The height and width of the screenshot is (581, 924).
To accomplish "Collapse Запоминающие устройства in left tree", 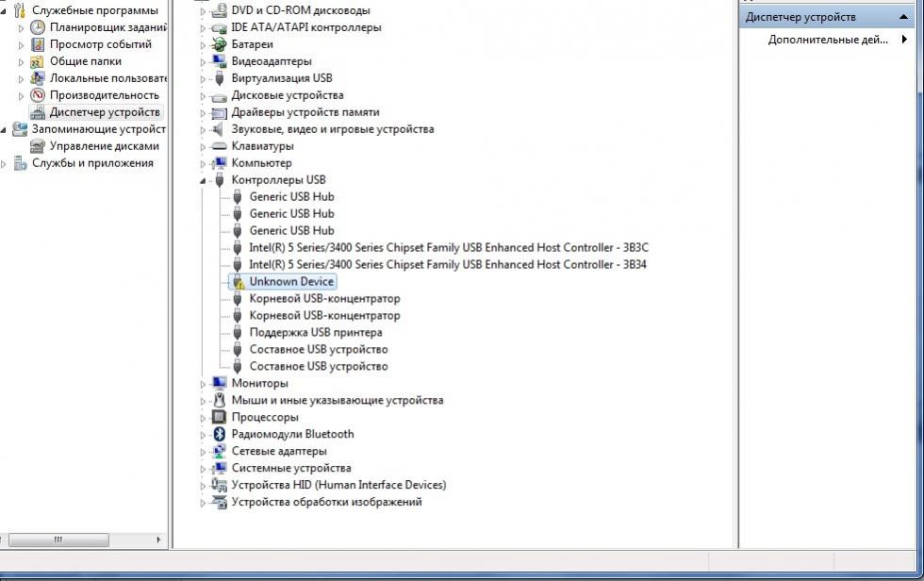I will tap(4, 129).
